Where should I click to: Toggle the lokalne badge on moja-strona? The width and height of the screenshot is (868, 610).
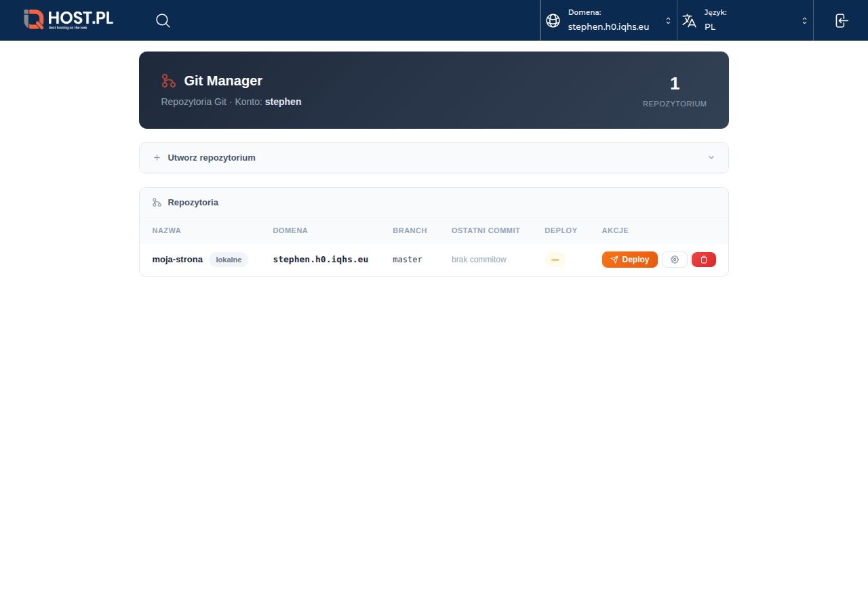point(229,260)
